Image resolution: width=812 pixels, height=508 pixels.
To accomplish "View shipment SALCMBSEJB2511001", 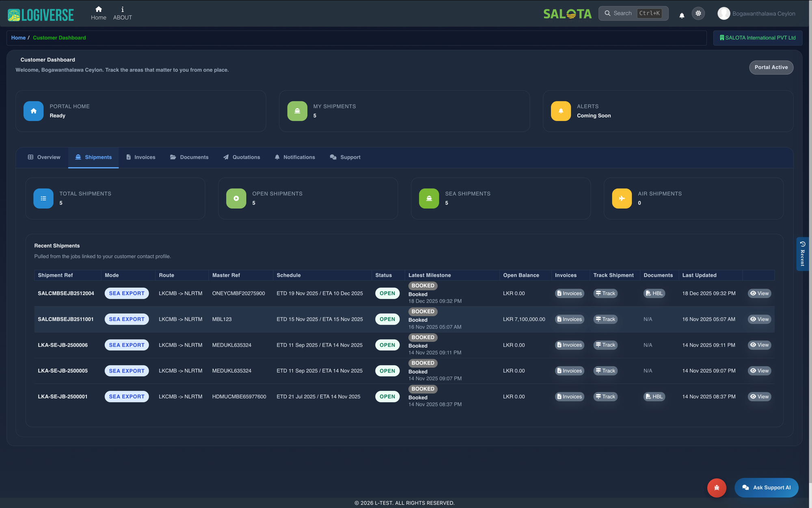I will click(759, 319).
